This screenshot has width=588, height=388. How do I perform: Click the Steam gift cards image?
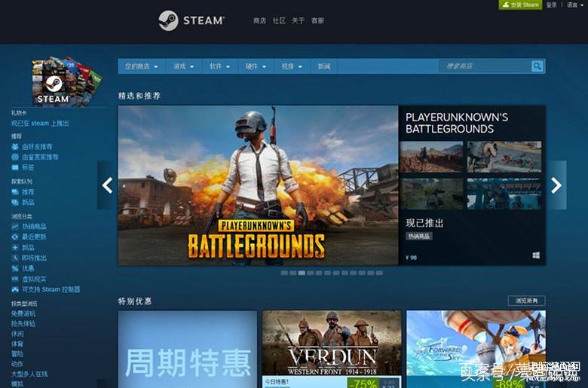67,81
